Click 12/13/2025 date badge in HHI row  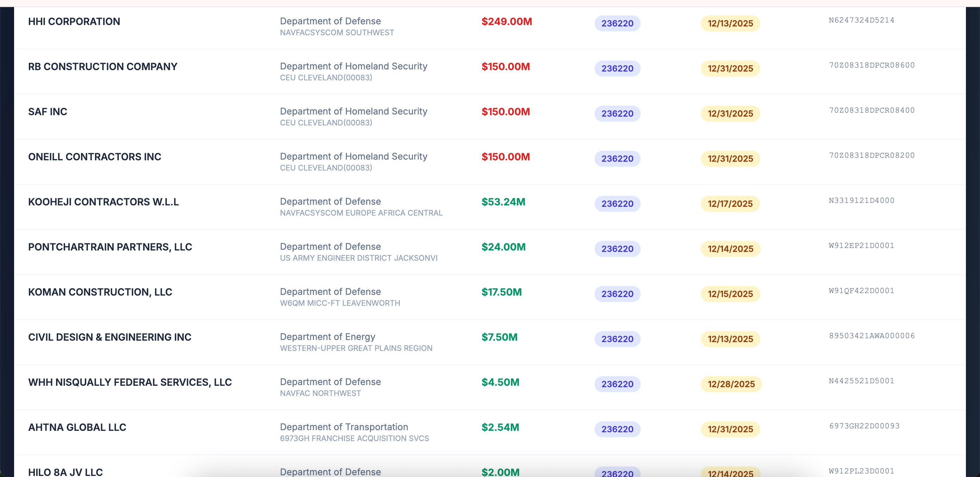(730, 24)
